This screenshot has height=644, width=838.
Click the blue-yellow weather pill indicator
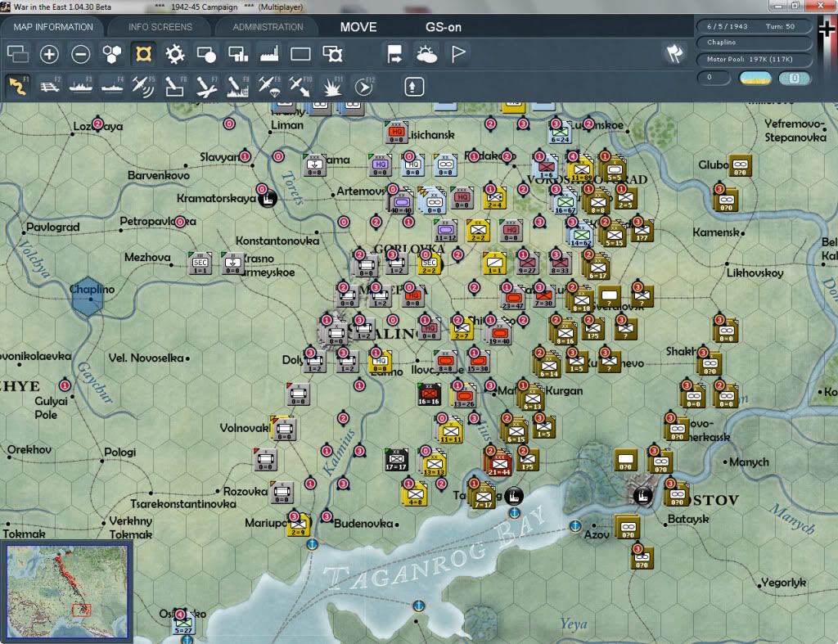point(755,78)
